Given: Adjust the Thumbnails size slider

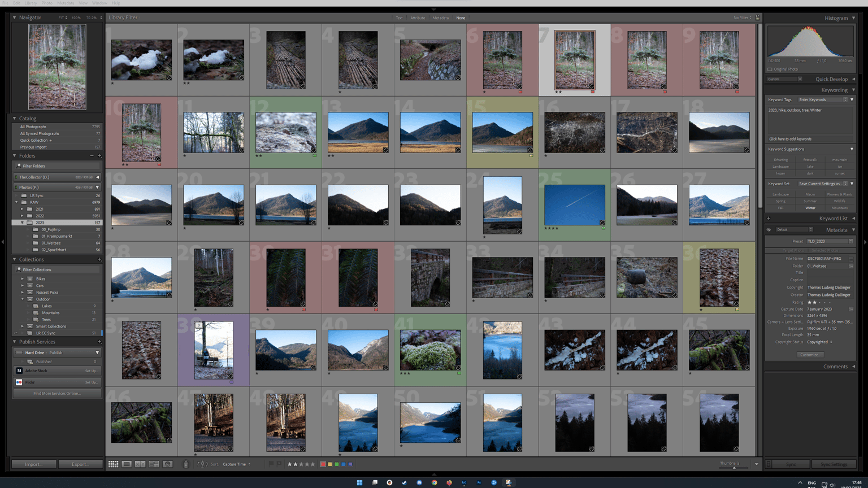Looking at the screenshot, I should click(734, 468).
